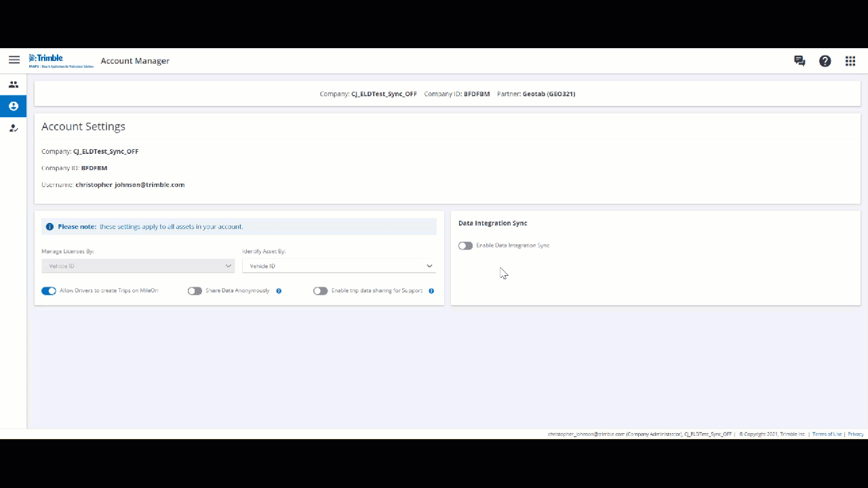868x488 pixels.
Task: Click the Account Settings heading
Action: [83, 127]
